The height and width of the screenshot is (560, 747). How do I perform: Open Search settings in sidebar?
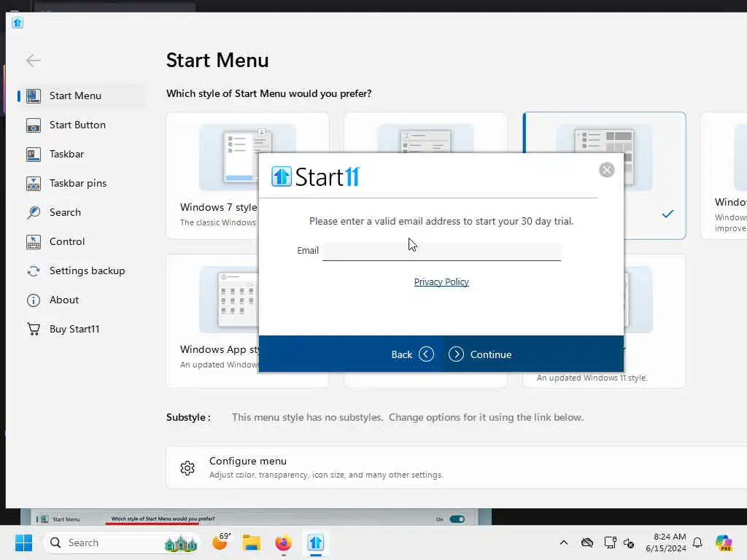[81, 212]
